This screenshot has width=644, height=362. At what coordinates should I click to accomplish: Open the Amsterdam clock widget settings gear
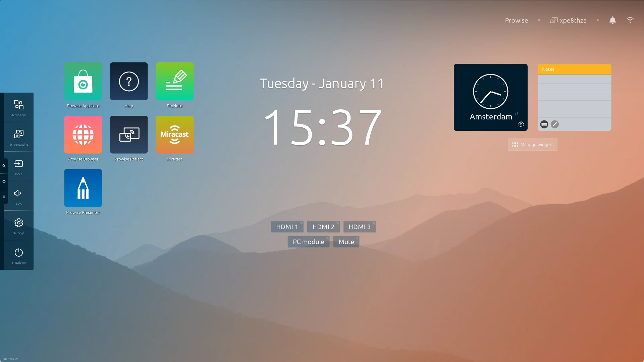pyautogui.click(x=521, y=124)
